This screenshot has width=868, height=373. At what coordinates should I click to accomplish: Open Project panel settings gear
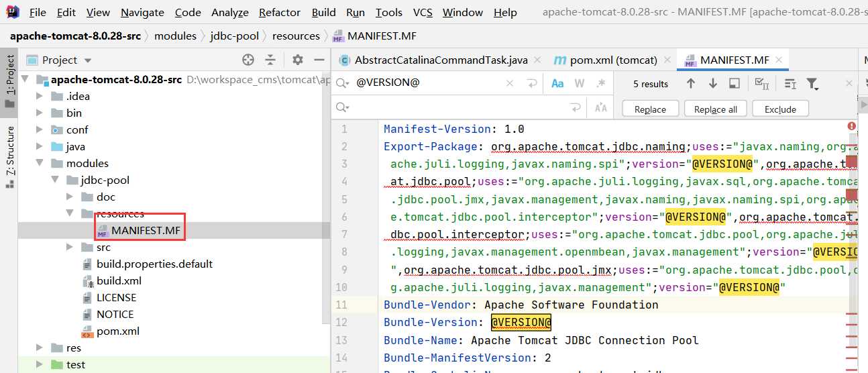click(298, 60)
